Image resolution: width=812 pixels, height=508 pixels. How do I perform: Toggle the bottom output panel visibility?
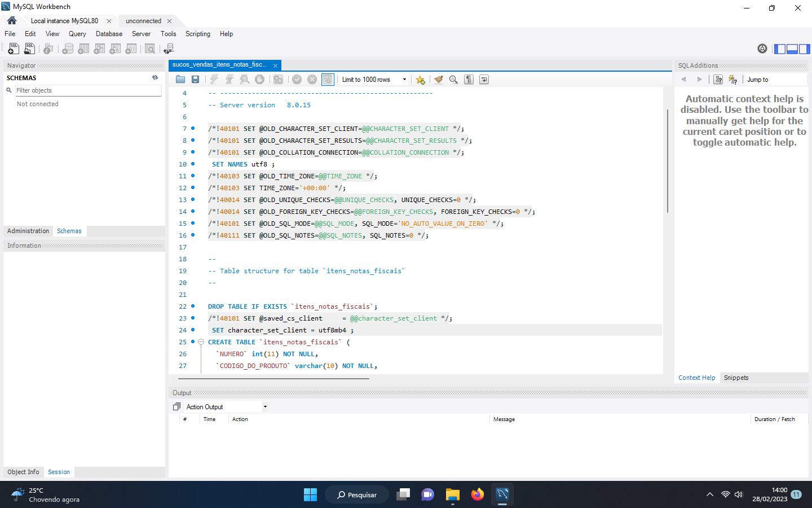point(792,49)
